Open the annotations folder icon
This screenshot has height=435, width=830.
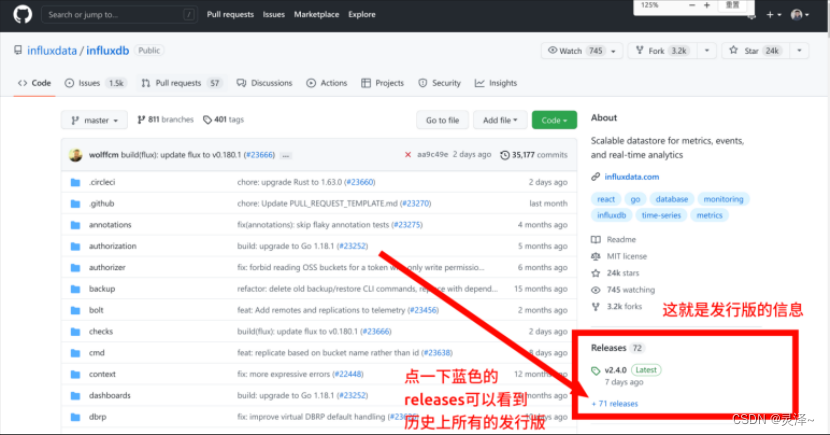[x=76, y=225]
